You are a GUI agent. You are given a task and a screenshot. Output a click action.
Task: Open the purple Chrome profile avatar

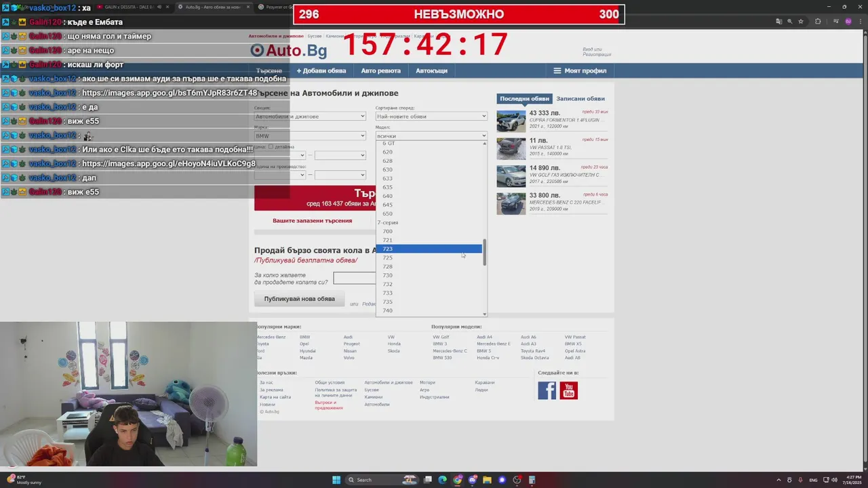coord(848,22)
